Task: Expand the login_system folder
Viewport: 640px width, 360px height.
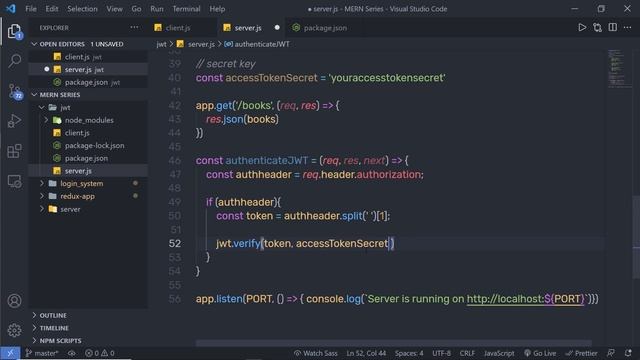Action: pyautogui.click(x=42, y=184)
